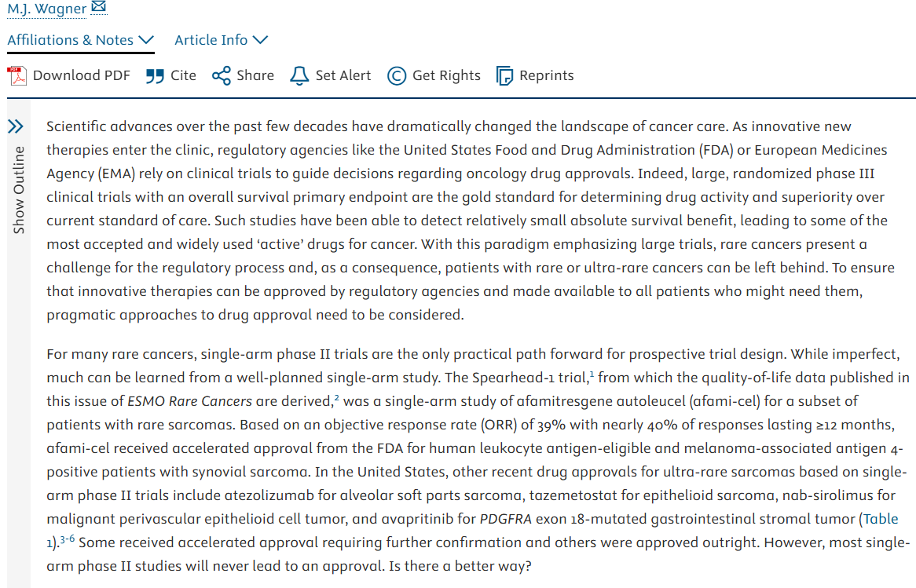916x588 pixels.
Task: Open the M.J. Wagner author link
Action: coord(46,9)
